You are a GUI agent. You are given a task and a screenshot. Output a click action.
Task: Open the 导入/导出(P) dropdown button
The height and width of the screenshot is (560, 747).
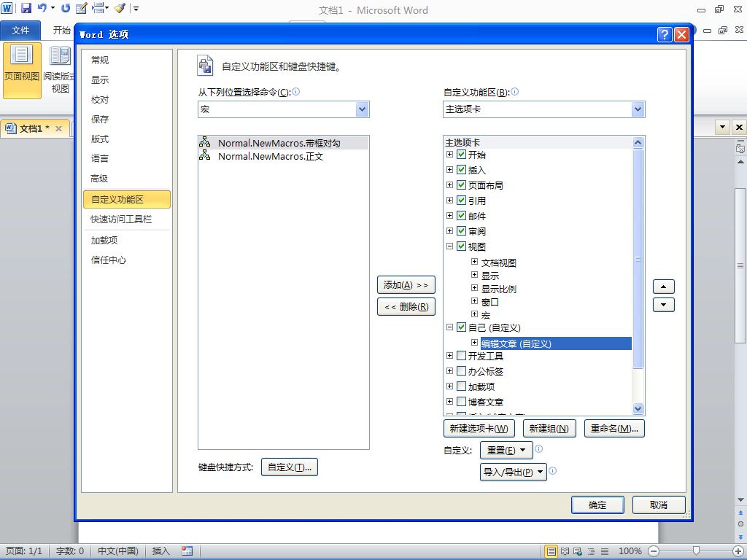pos(513,472)
